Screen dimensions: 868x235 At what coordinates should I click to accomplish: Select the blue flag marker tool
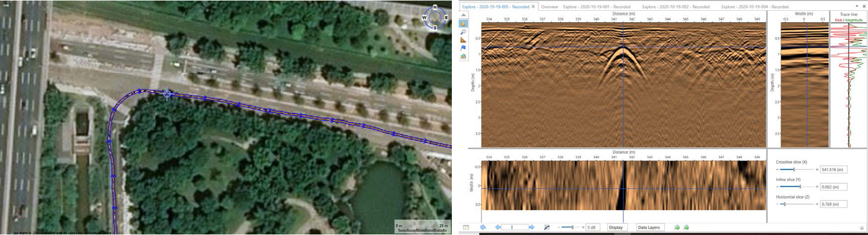(464, 48)
